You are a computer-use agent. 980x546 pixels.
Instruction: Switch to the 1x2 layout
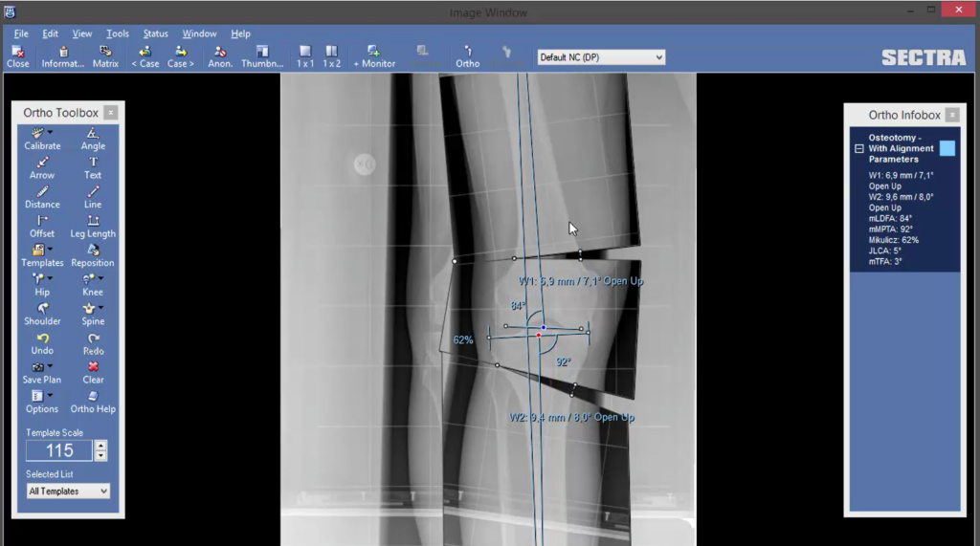(x=331, y=56)
